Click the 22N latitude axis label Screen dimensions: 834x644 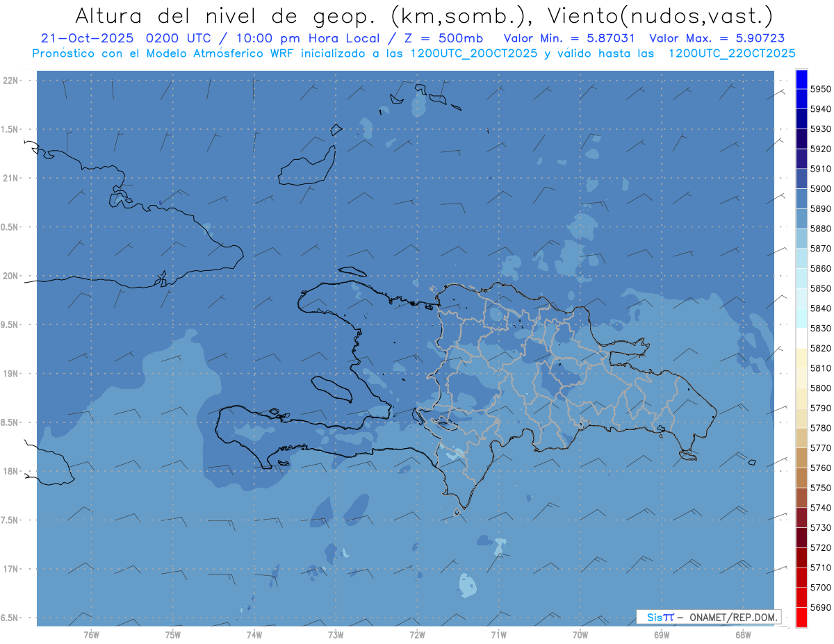(x=12, y=80)
